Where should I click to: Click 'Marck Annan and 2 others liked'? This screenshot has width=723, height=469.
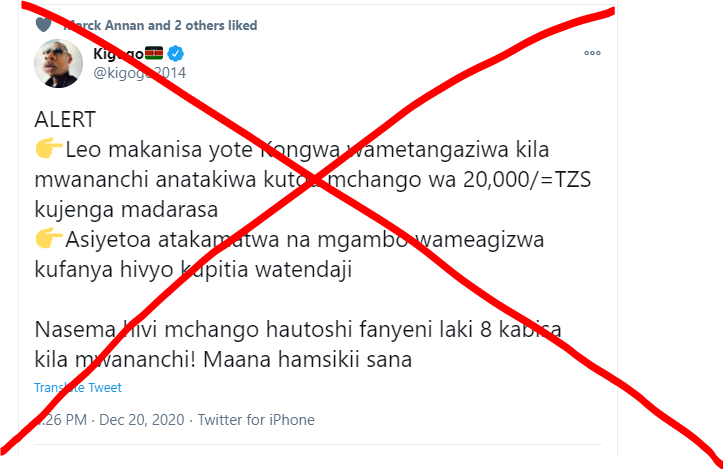coord(160,25)
